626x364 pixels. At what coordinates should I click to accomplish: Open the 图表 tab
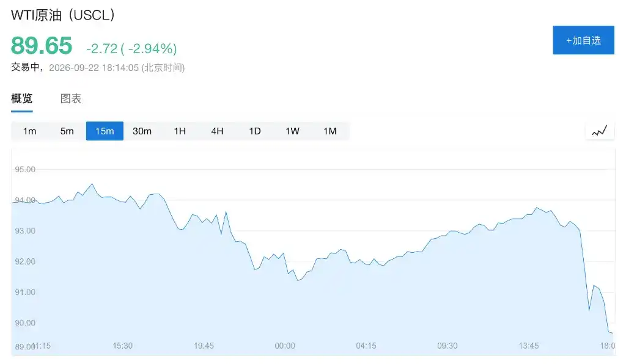(71, 98)
